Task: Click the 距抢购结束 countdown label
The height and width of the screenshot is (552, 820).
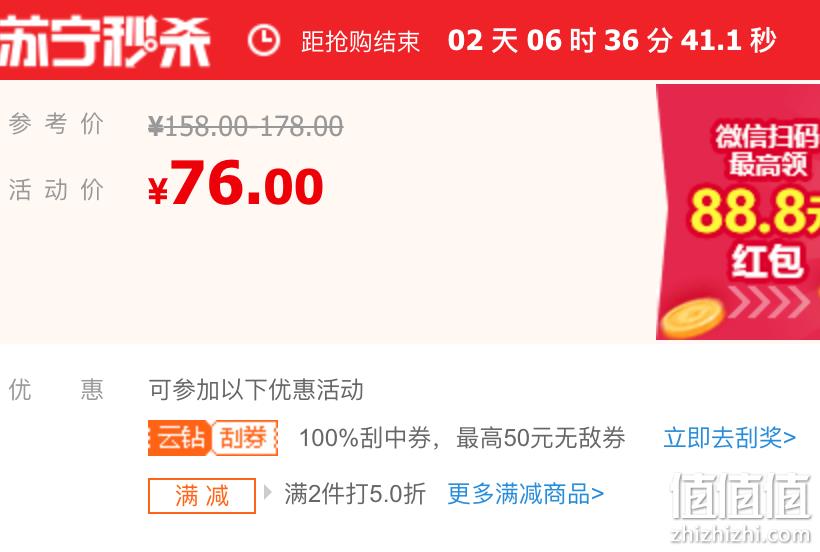Action: pos(360,41)
